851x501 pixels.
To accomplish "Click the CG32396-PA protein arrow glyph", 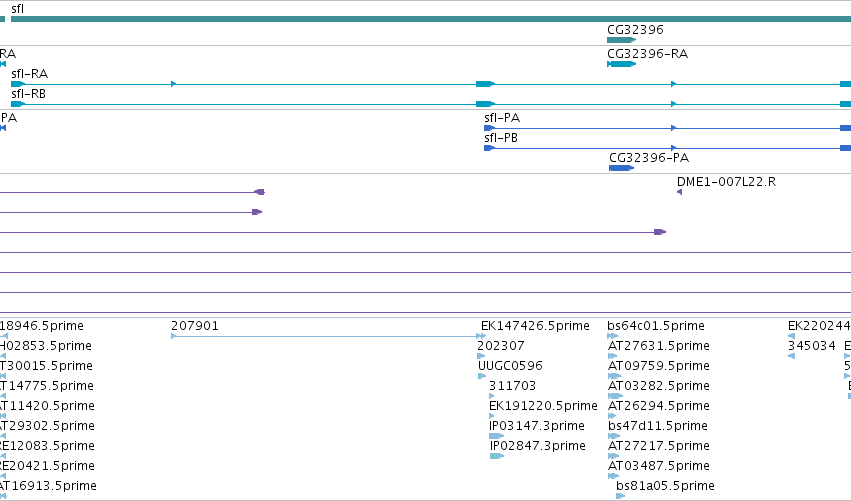I will pos(621,168).
